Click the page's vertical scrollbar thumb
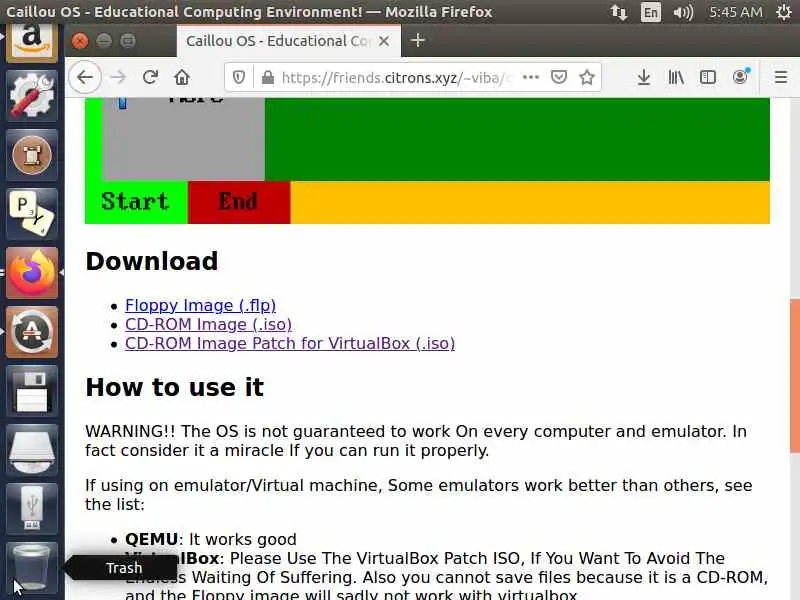Screen dimensions: 800x600 (x=794, y=375)
